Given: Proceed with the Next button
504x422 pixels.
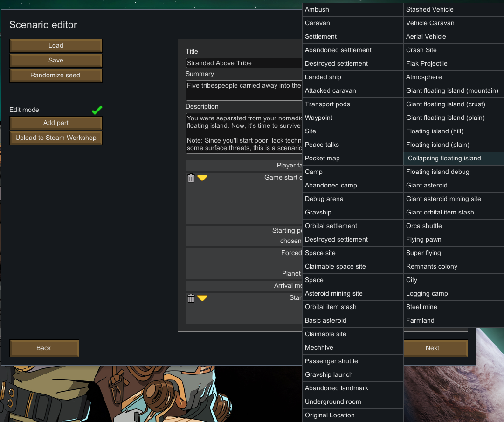Looking at the screenshot, I should [x=435, y=348].
